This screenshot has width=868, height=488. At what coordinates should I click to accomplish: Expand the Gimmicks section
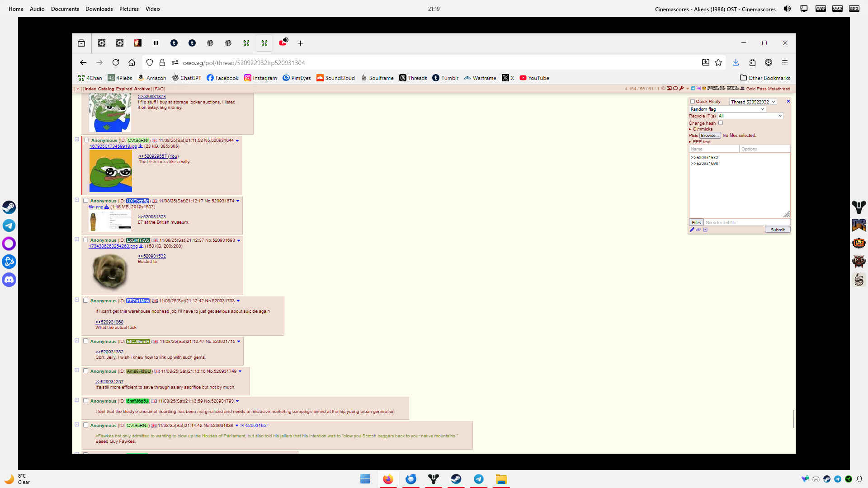(x=702, y=129)
